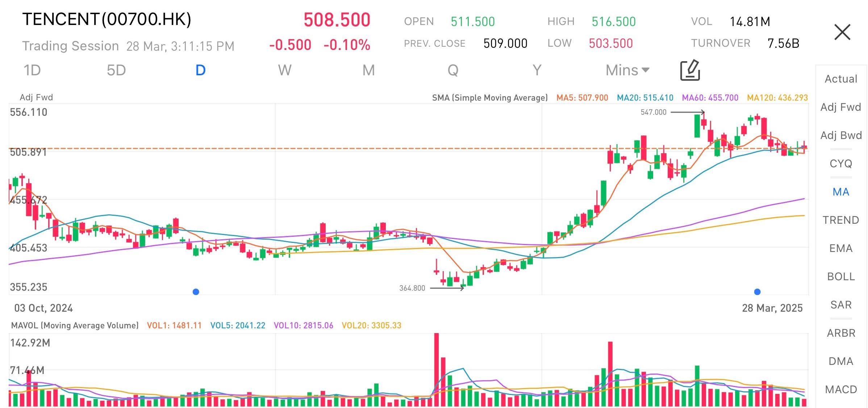
Task: Click the 547.000 high price annotation
Action: point(654,112)
